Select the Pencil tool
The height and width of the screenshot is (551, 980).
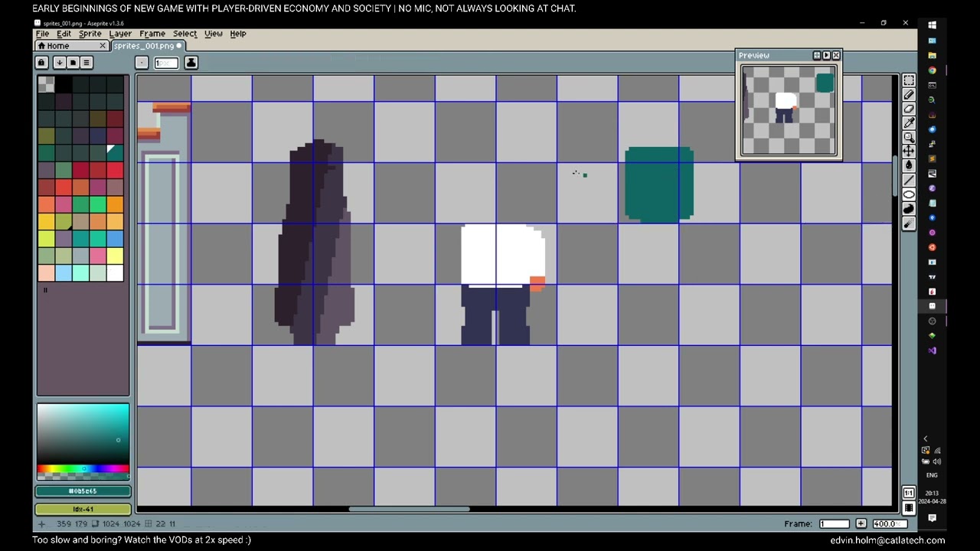point(909,94)
